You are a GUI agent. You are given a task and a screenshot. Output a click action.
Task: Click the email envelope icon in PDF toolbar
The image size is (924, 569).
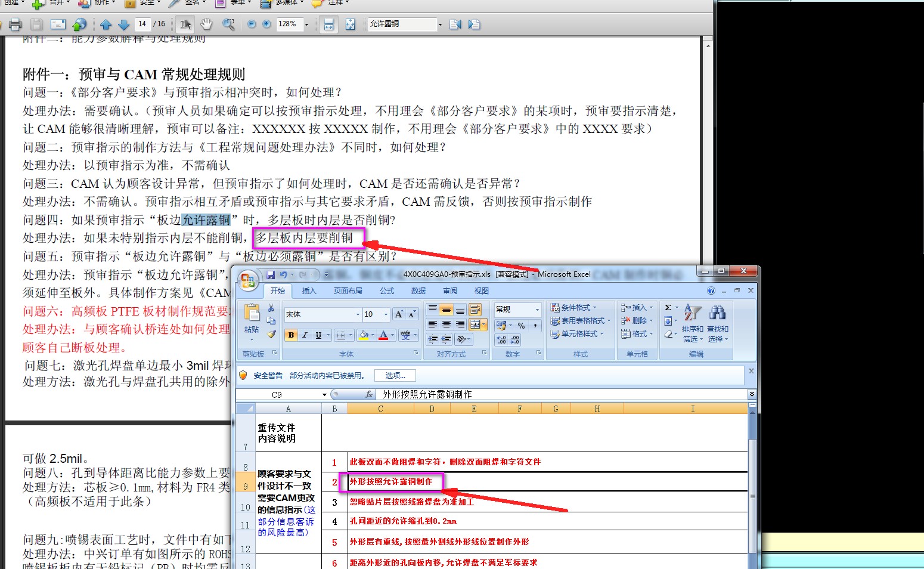pyautogui.click(x=58, y=24)
